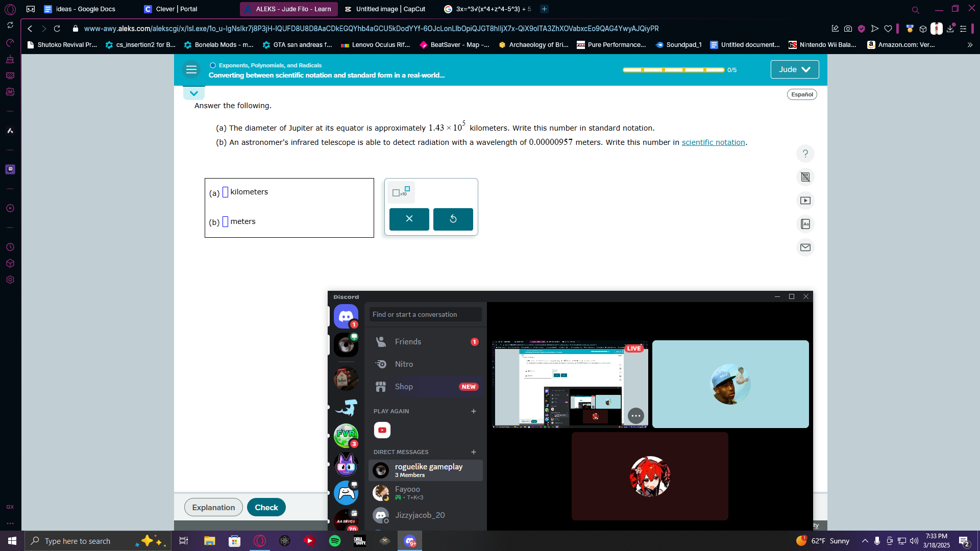This screenshot has width=980, height=551.
Task: Open the Jude account dropdown
Action: tap(795, 69)
